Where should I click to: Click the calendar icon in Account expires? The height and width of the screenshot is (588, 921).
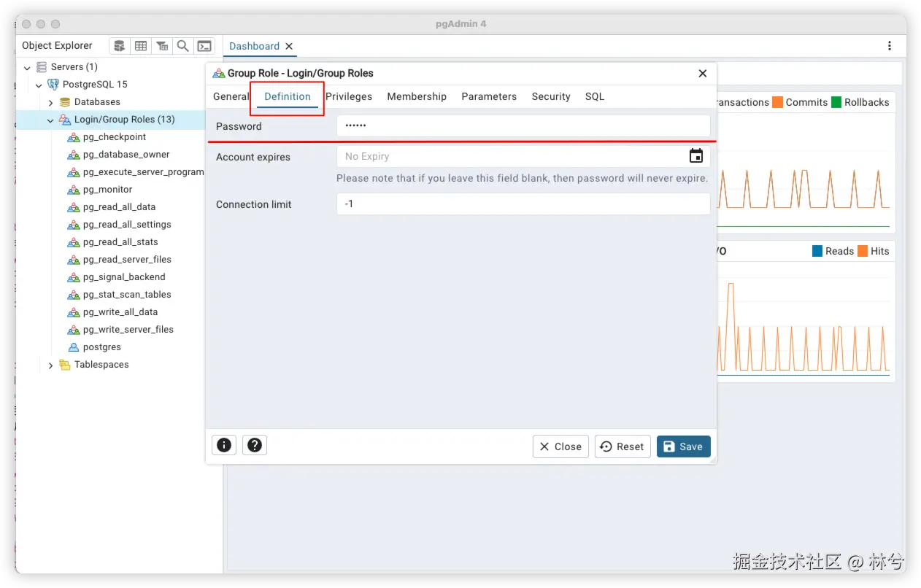point(696,155)
